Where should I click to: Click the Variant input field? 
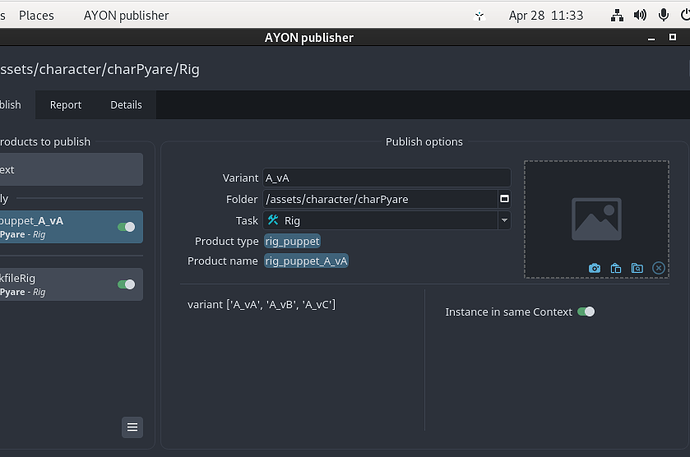386,178
